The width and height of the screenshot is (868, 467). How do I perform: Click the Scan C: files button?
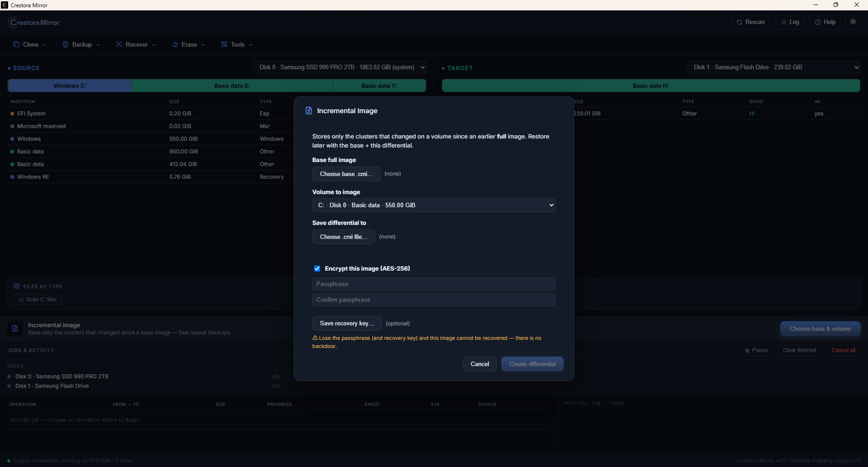[x=38, y=300]
